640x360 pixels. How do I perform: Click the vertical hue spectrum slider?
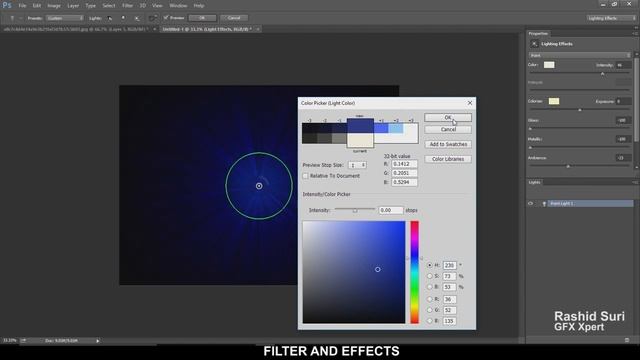(414, 272)
